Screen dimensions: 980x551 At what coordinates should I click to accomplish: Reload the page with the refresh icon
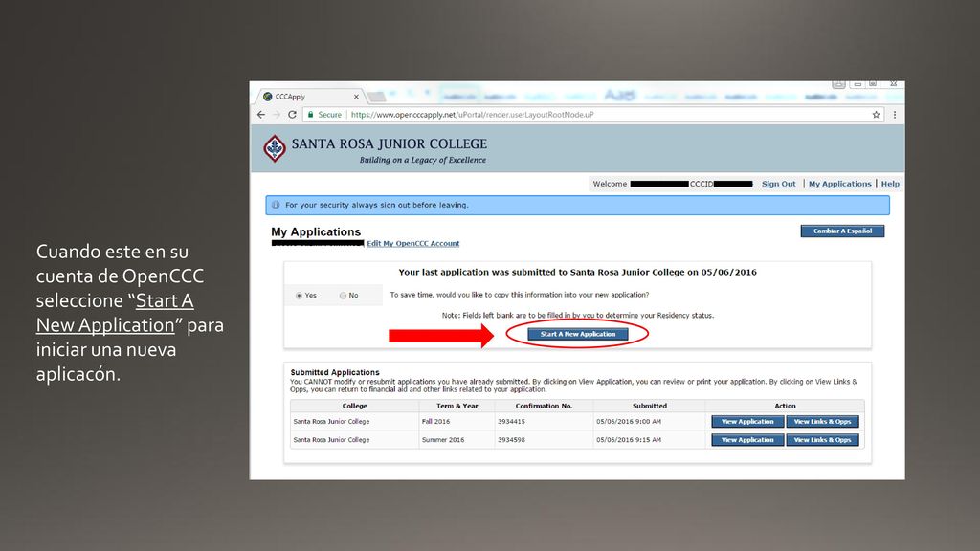tap(292, 115)
